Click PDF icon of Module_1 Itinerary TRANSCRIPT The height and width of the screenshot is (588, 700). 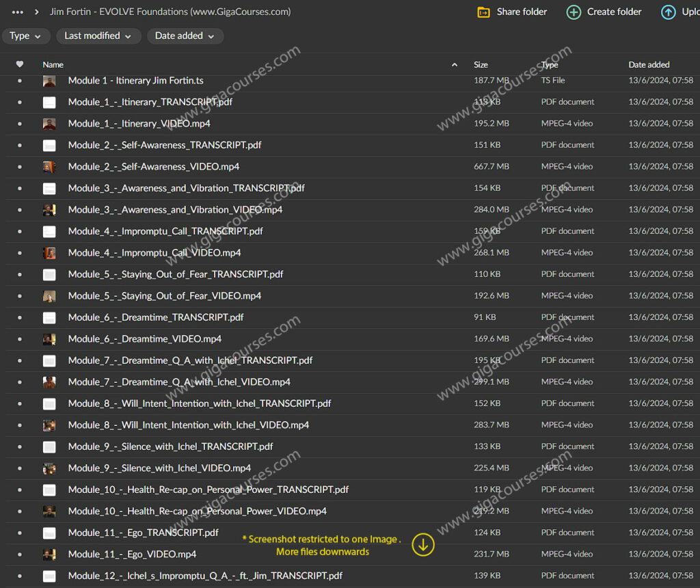(49, 103)
